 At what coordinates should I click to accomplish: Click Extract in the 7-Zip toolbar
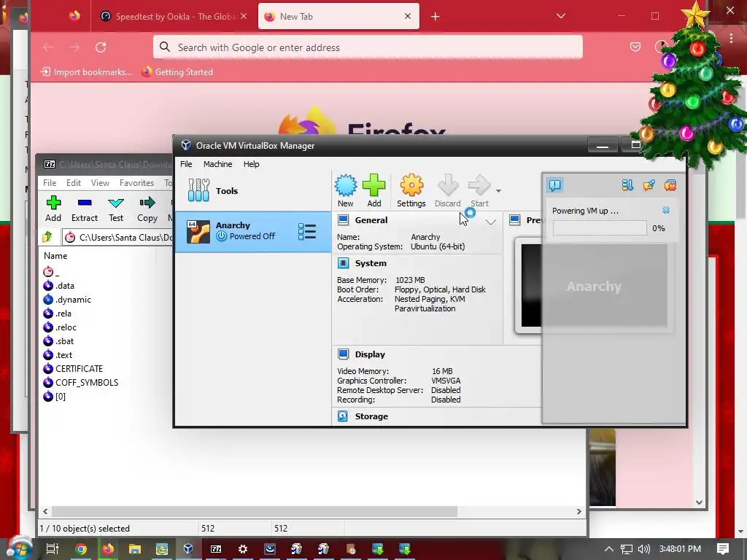tap(85, 209)
